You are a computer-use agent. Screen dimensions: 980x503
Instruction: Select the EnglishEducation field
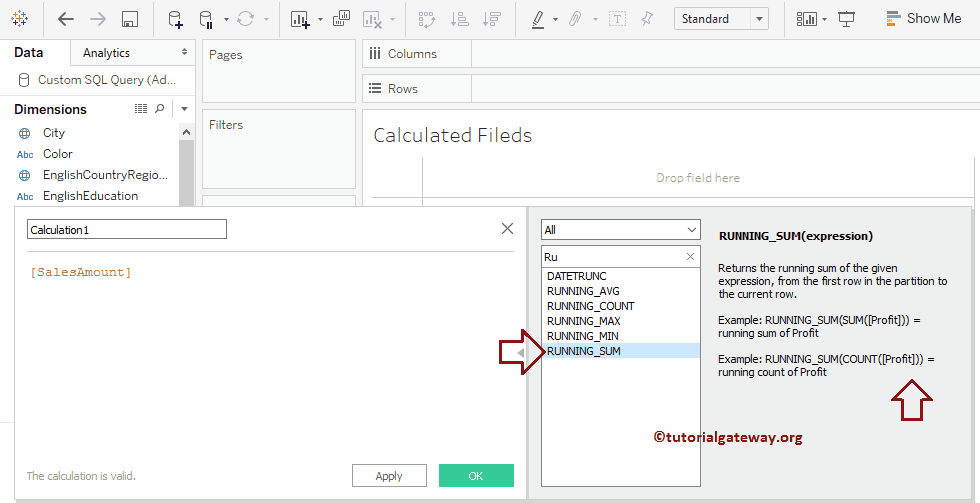[90, 196]
